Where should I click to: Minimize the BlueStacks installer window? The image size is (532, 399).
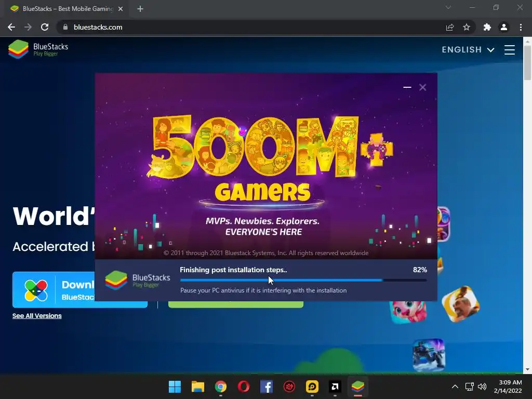(407, 87)
